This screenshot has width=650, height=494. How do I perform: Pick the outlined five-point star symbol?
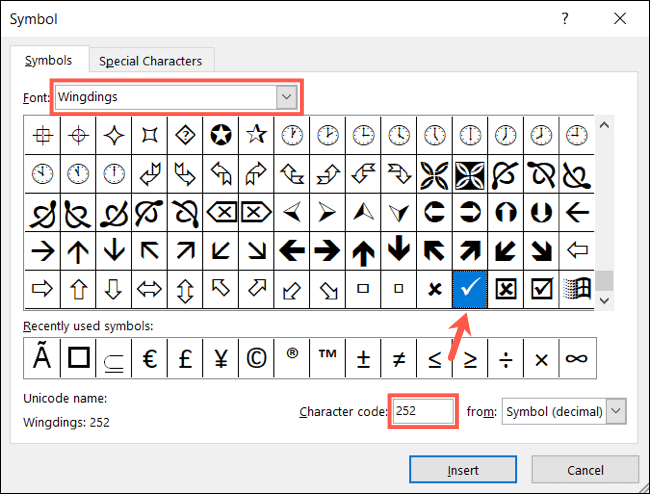click(256, 135)
